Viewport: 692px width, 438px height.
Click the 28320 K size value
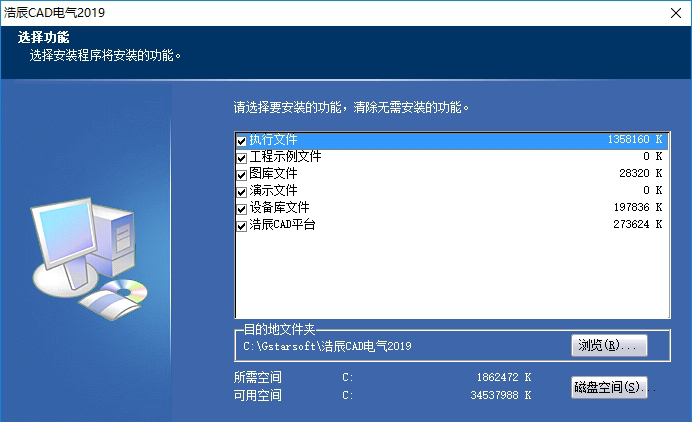[x=641, y=173]
